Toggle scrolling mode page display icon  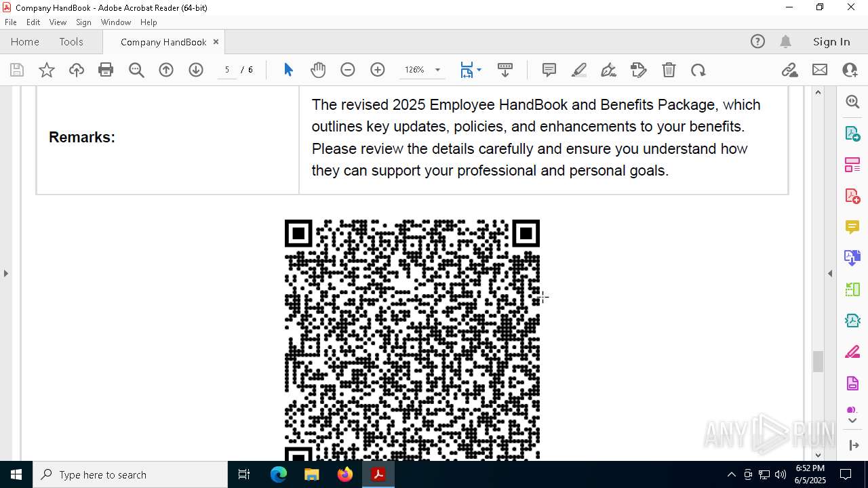(505, 70)
